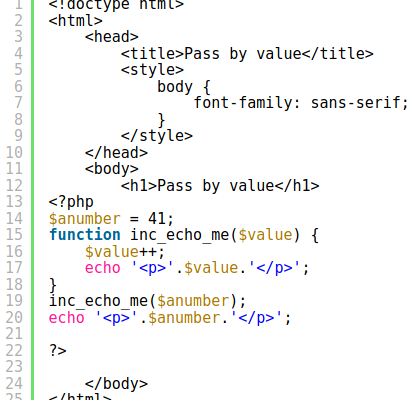Click the $value++ statement on line 16

[x=125, y=252]
